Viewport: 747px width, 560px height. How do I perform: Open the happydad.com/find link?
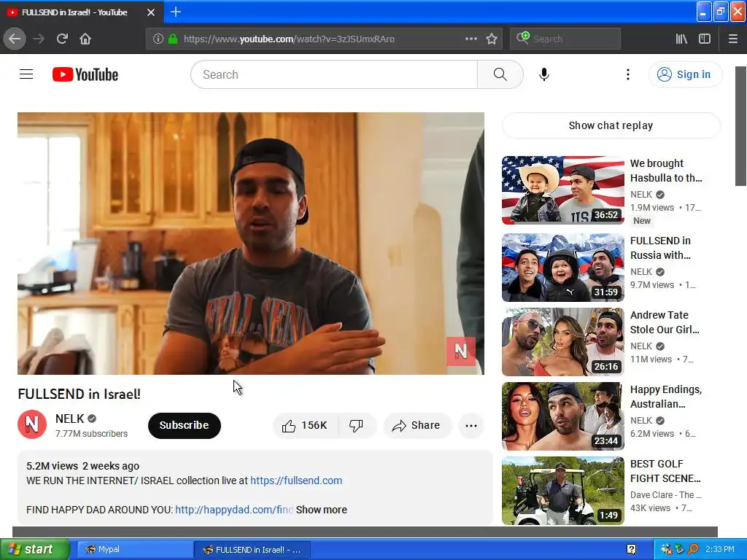pos(234,510)
